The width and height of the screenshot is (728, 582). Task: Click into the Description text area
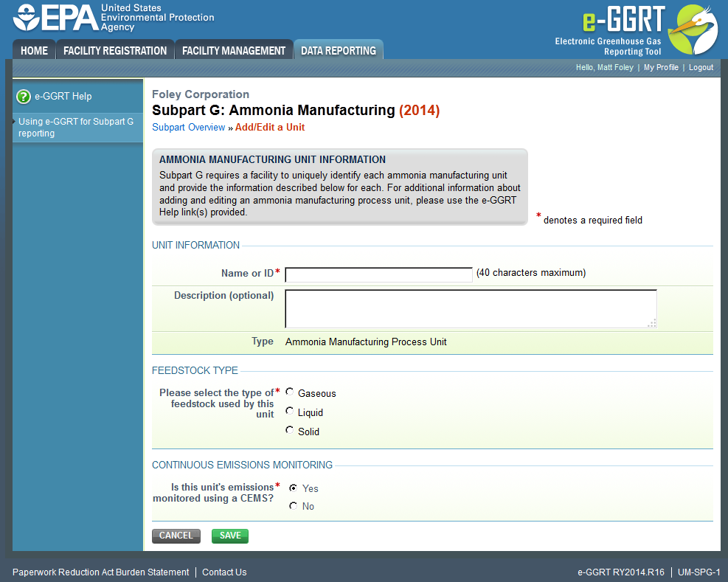click(471, 309)
